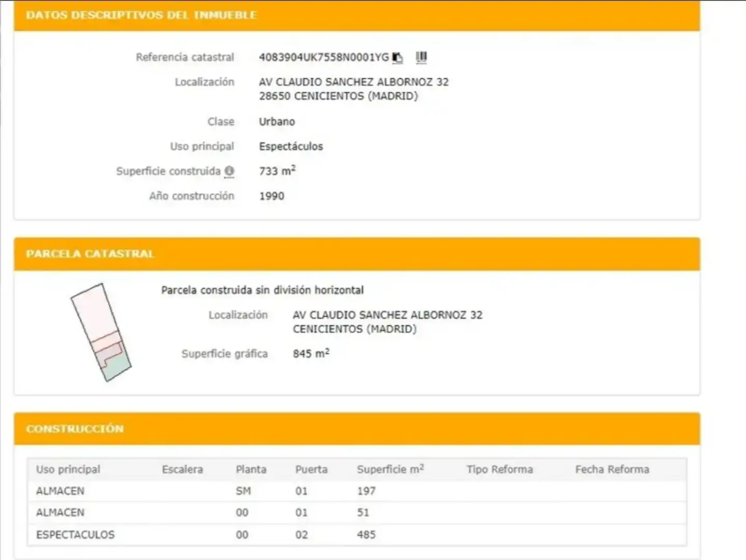Click the 'Superficie m²' column header
Image resolution: width=746 pixels, height=560 pixels.
coord(390,469)
